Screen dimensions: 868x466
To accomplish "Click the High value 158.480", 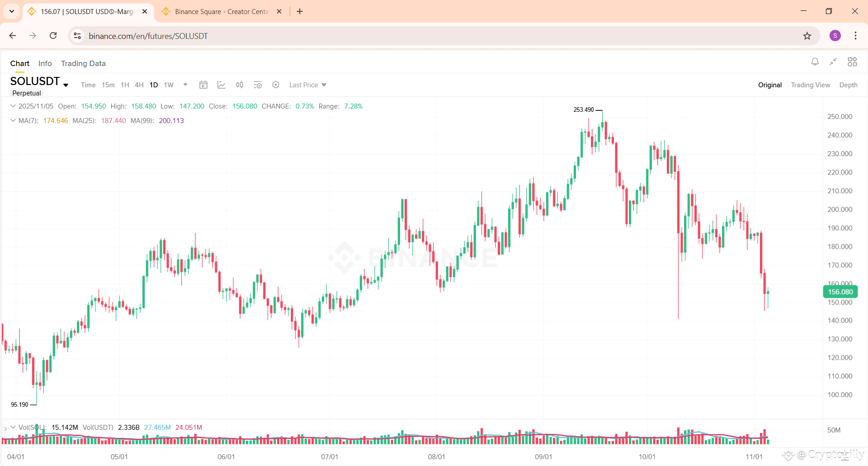I will tap(144, 106).
